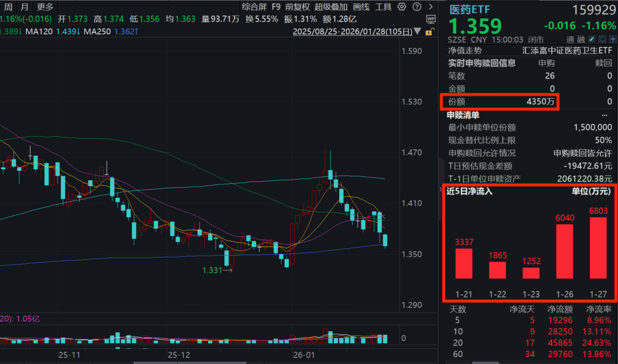The width and height of the screenshot is (618, 364).
Task: Enable 前复权 price adjustment mode
Action: 296,7
